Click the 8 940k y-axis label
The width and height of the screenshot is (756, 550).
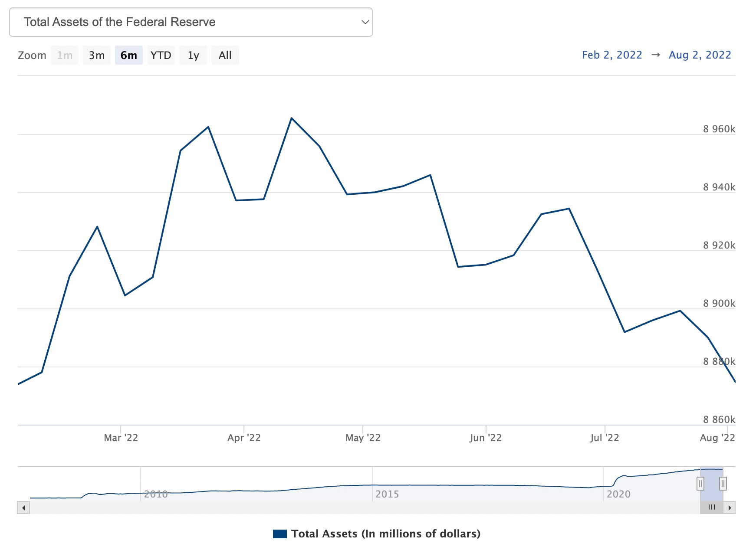[x=719, y=187]
